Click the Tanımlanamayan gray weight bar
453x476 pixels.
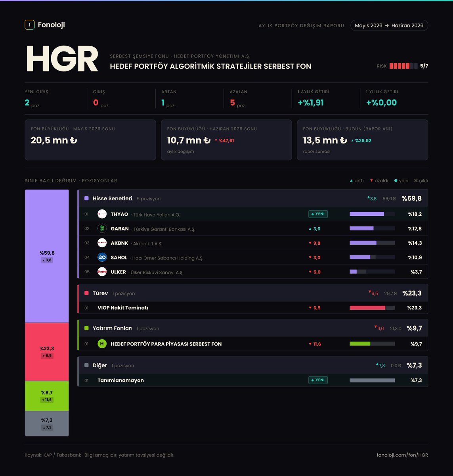pos(372,380)
